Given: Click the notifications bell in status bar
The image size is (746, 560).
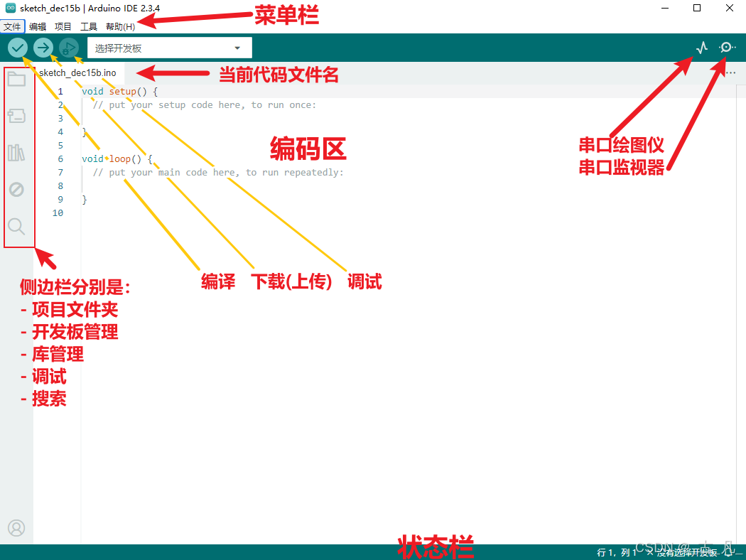Looking at the screenshot, I should [728, 552].
